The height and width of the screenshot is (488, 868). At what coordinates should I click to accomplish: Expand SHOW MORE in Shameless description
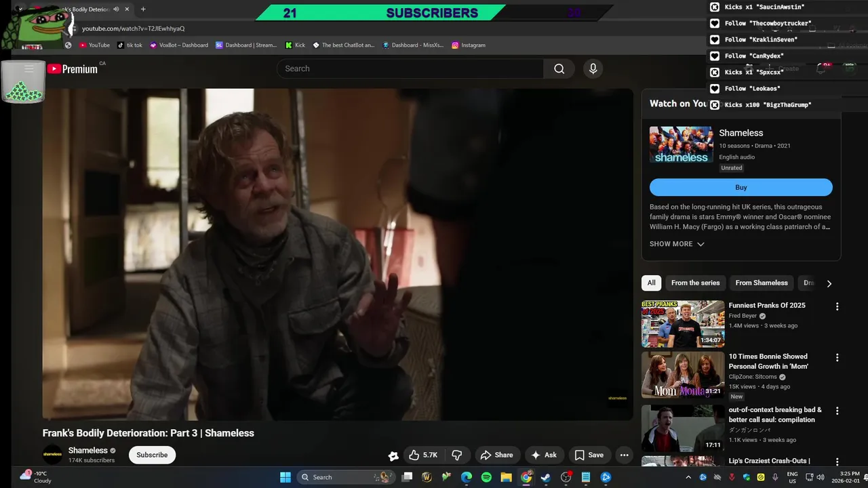pyautogui.click(x=677, y=244)
